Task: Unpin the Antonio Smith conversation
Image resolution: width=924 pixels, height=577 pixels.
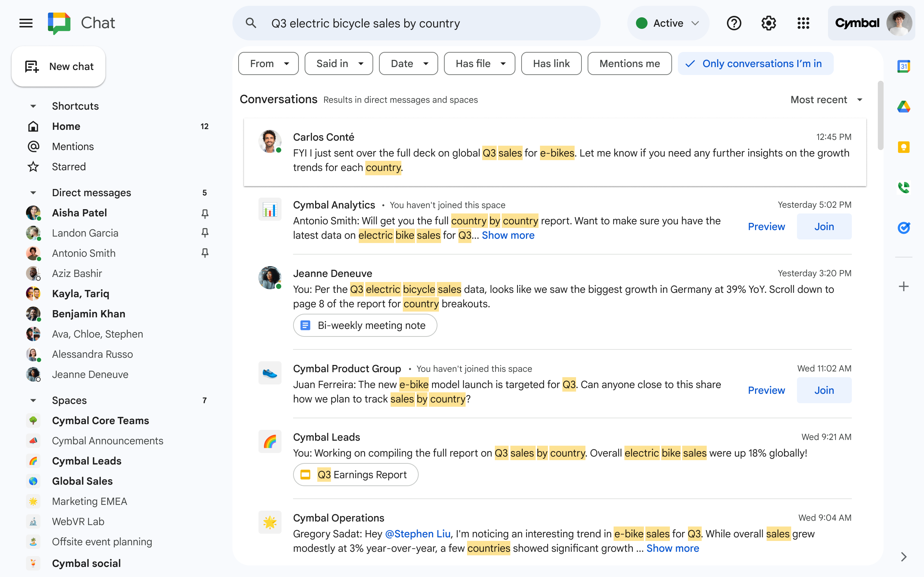Action: 205,253
